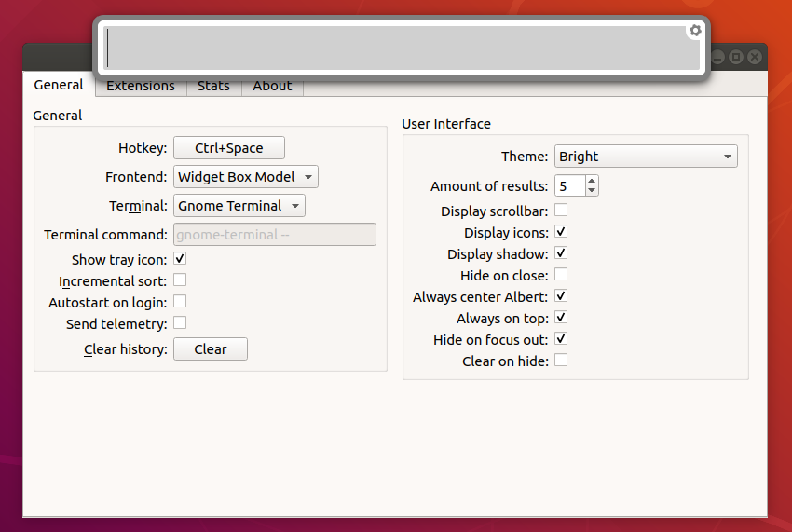Click the Ctrl+Space hotkey button
Screen dimensions: 792x532
[229, 148]
